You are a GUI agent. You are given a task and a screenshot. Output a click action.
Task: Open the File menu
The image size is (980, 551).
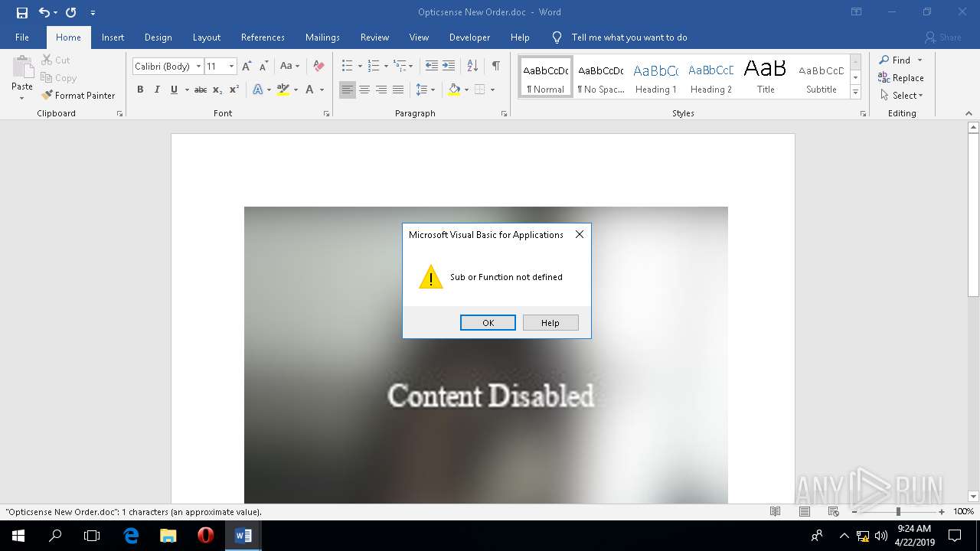coord(22,37)
